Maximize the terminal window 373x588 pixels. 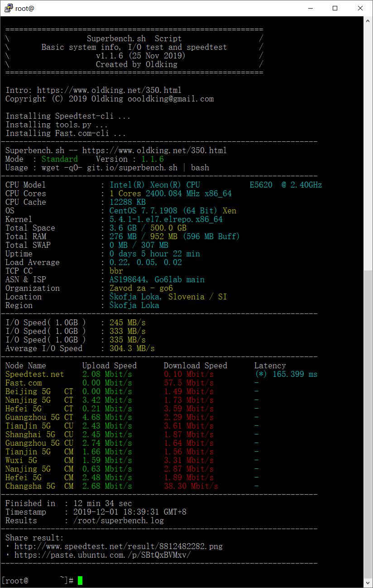click(335, 8)
